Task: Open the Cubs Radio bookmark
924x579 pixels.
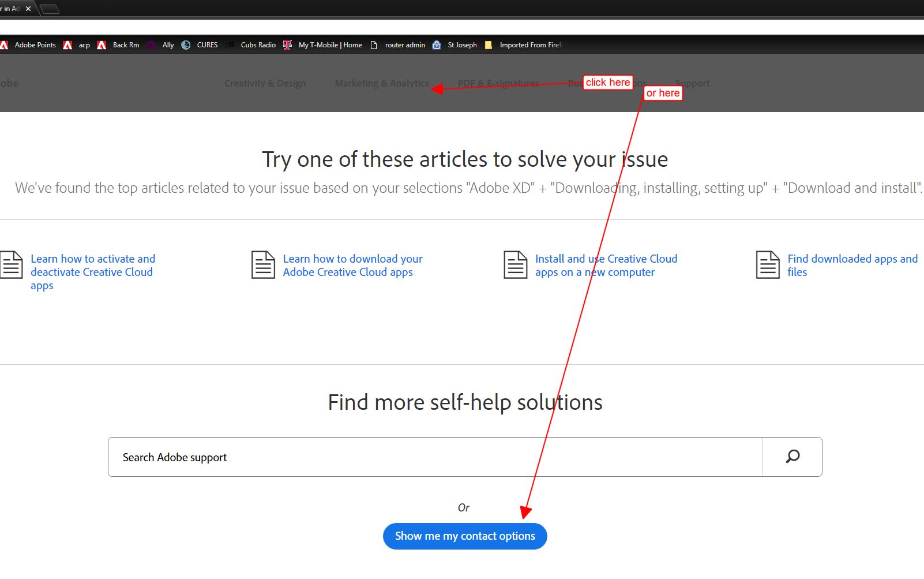Action: point(250,45)
